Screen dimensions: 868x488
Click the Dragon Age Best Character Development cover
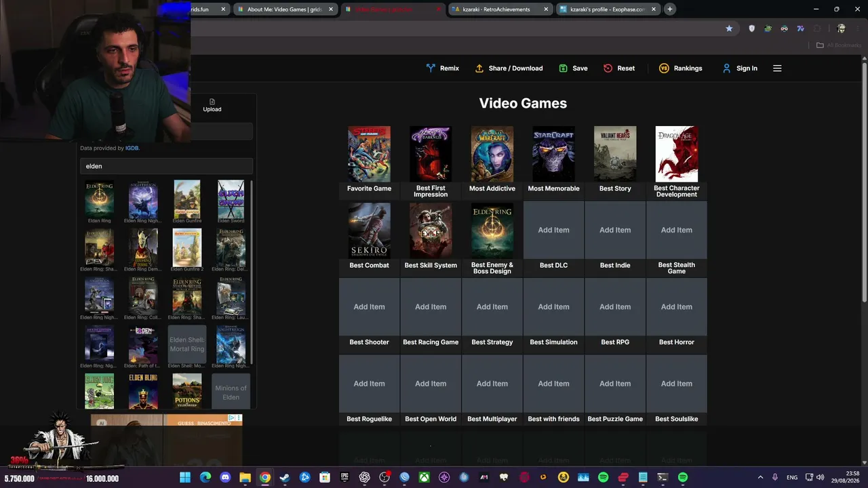(x=677, y=154)
